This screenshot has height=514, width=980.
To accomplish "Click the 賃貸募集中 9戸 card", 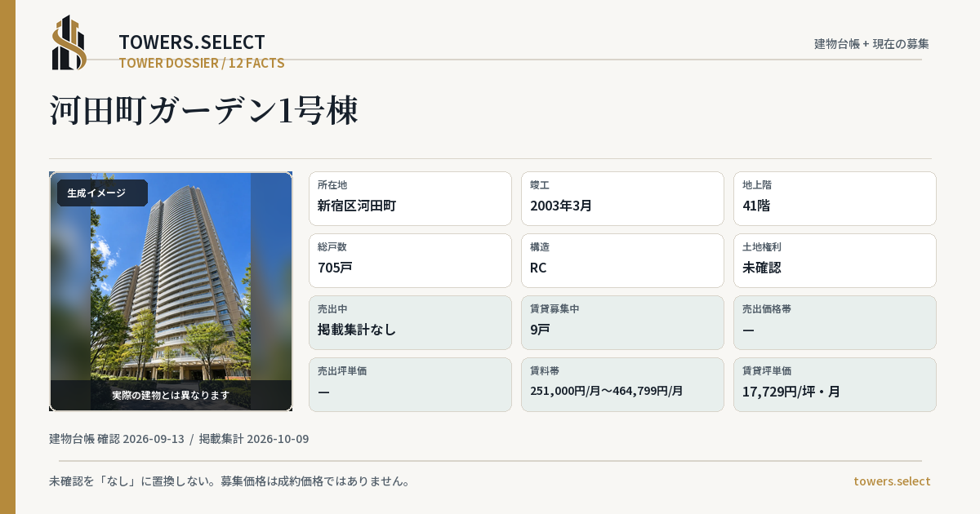I will (622, 322).
